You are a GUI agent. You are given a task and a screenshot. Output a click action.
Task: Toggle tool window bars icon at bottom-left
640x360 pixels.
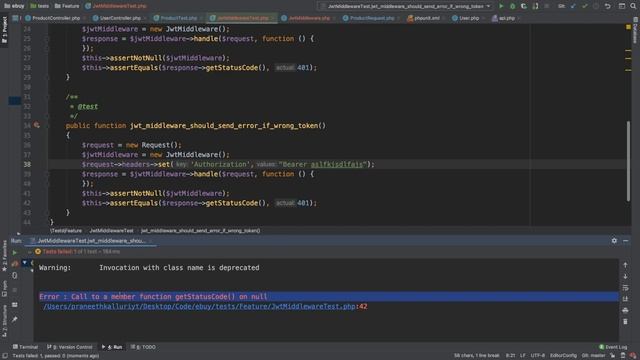[x=5, y=356]
